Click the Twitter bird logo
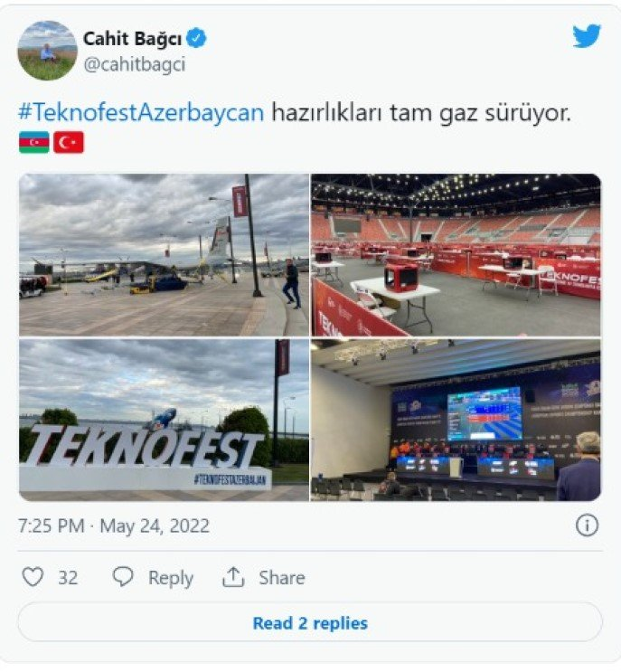The image size is (621, 672). pos(587,36)
